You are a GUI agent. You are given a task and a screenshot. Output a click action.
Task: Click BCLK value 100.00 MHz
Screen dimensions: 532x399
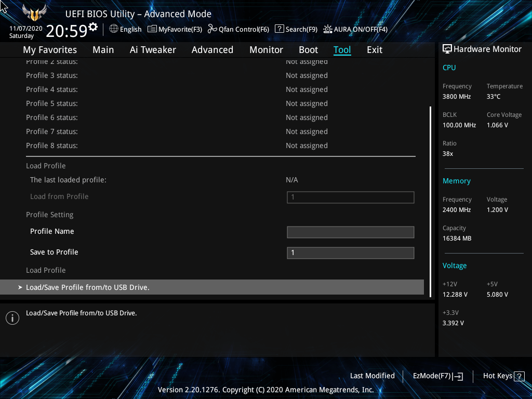point(459,125)
